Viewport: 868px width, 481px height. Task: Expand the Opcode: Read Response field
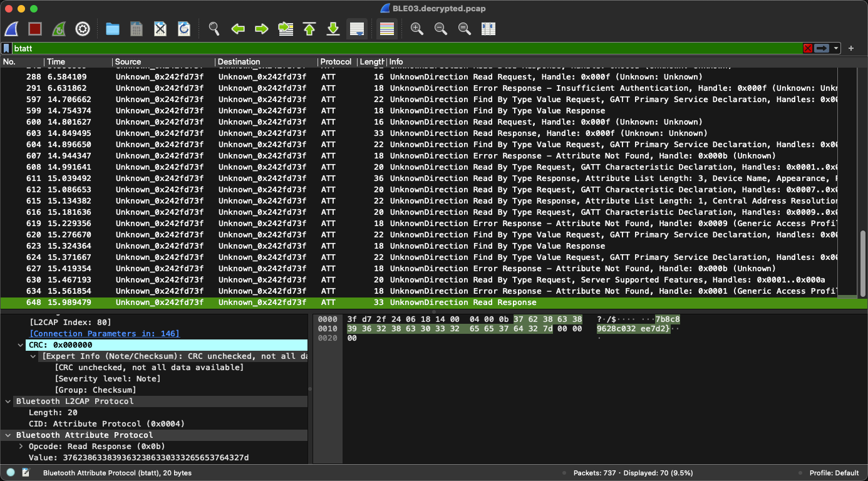pos(21,447)
